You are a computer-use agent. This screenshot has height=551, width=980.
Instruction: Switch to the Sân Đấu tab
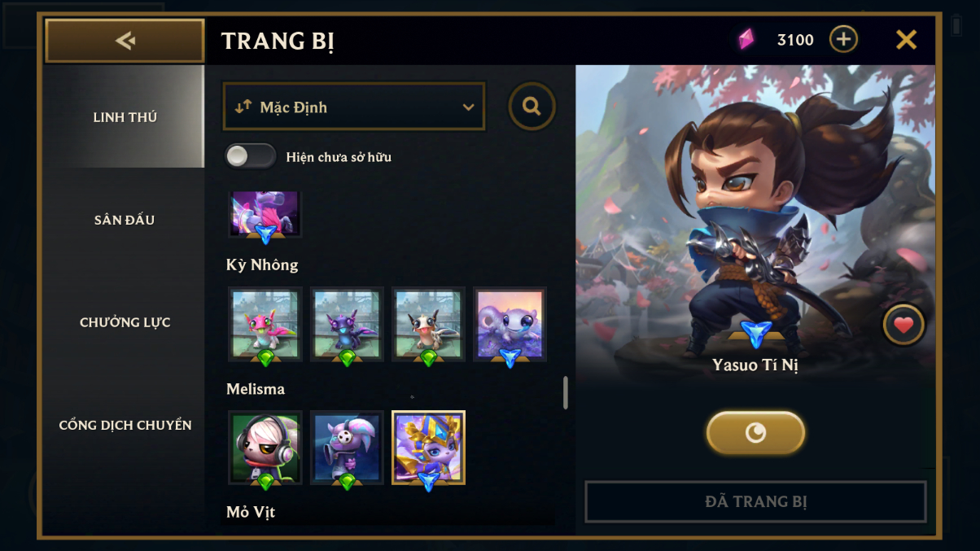[125, 220]
